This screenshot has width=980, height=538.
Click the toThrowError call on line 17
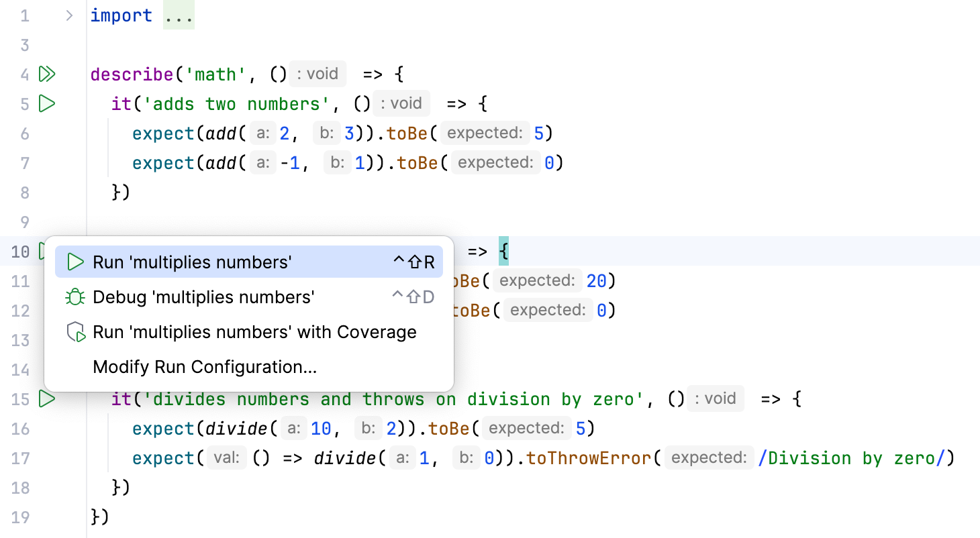pyautogui.click(x=587, y=458)
